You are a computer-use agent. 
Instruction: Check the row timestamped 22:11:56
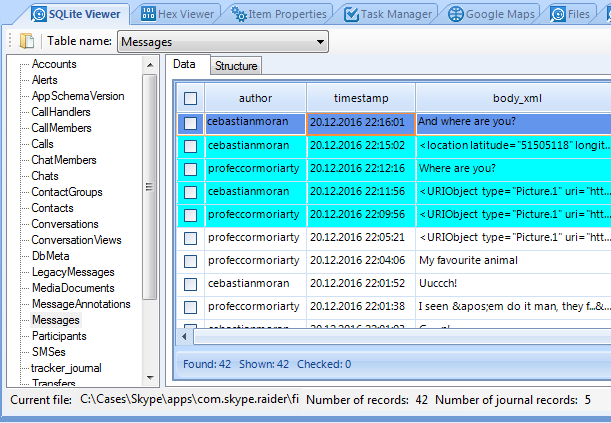pyautogui.click(x=191, y=192)
